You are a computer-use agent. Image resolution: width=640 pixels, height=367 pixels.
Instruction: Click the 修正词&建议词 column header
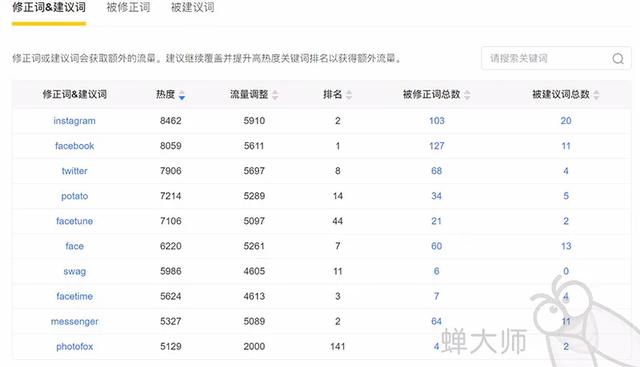point(75,95)
